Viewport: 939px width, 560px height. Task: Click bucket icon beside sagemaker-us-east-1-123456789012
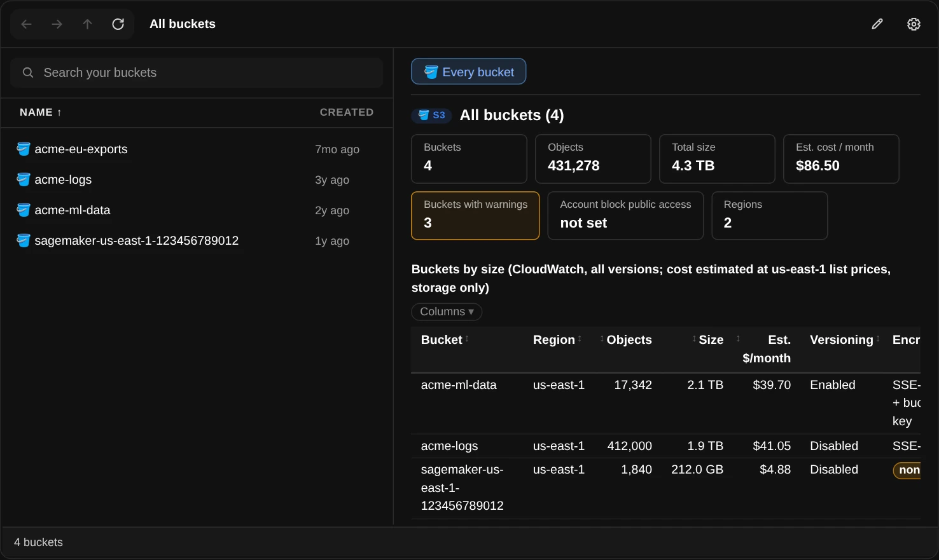click(x=24, y=240)
